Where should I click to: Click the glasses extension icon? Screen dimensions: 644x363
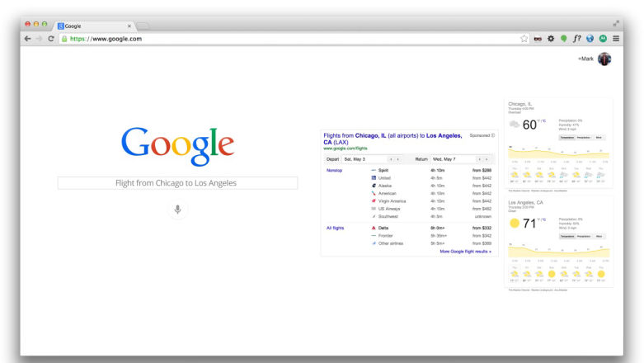(538, 39)
